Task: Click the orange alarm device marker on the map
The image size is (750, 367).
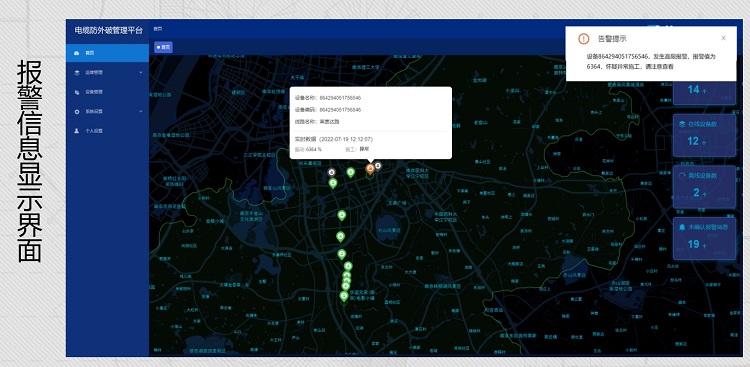Action: [x=370, y=168]
